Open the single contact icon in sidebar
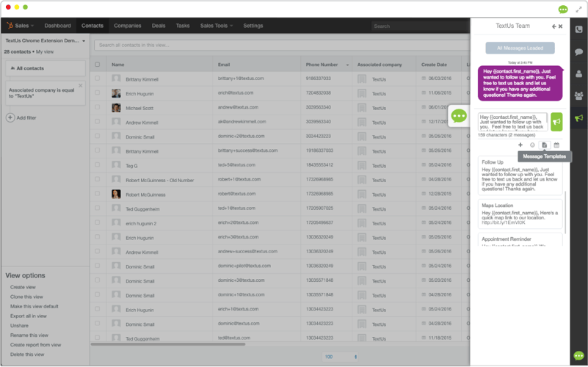Image resolution: width=588 pixels, height=367 pixels. coord(578,74)
